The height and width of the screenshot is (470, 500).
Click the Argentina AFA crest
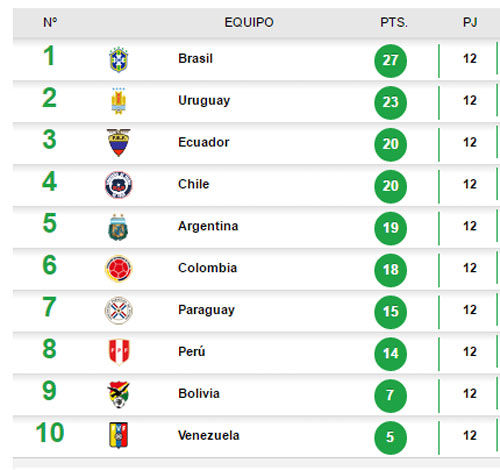[x=118, y=227]
